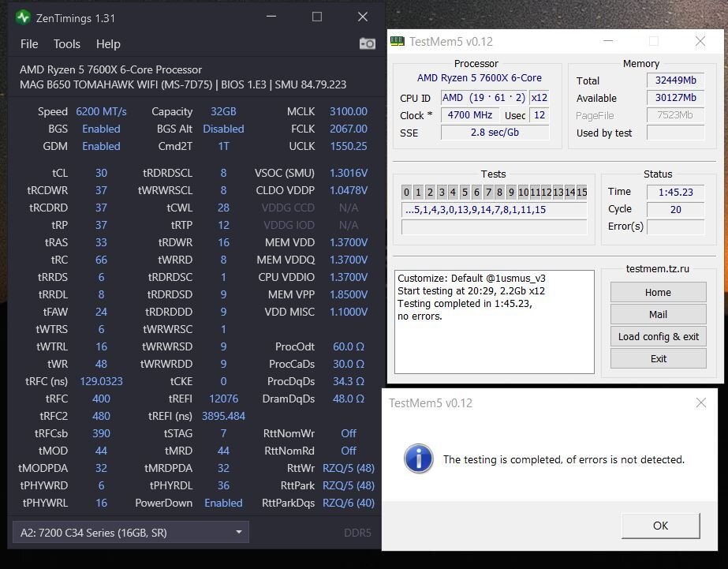Click the tRFC (ns) value 129.0323
Image resolution: width=728 pixels, height=569 pixels.
101,381
